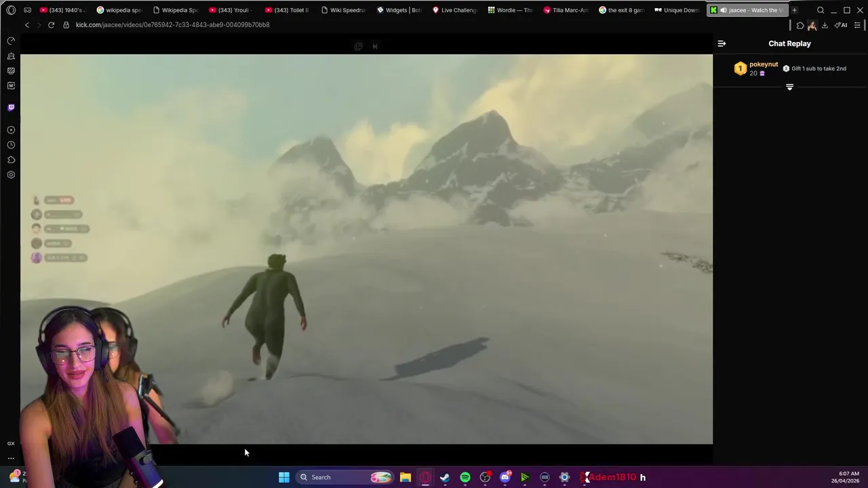Open the Opera GX main menu logo
Viewport: 868px width, 488px height.
coord(11,10)
